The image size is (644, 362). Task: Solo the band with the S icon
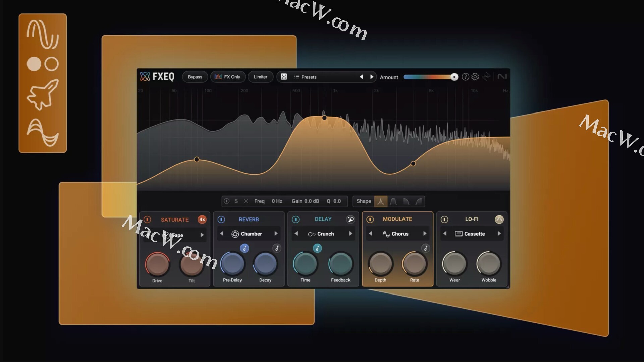236,201
